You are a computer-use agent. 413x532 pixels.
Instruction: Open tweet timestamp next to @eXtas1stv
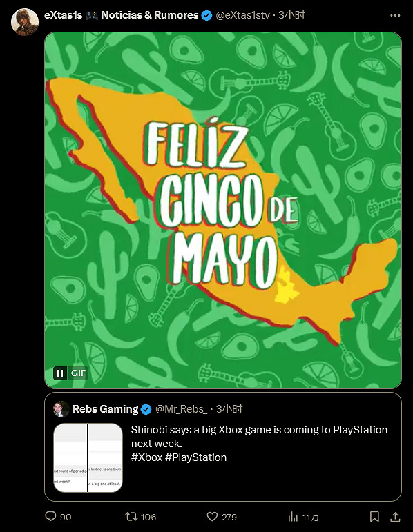click(x=291, y=15)
